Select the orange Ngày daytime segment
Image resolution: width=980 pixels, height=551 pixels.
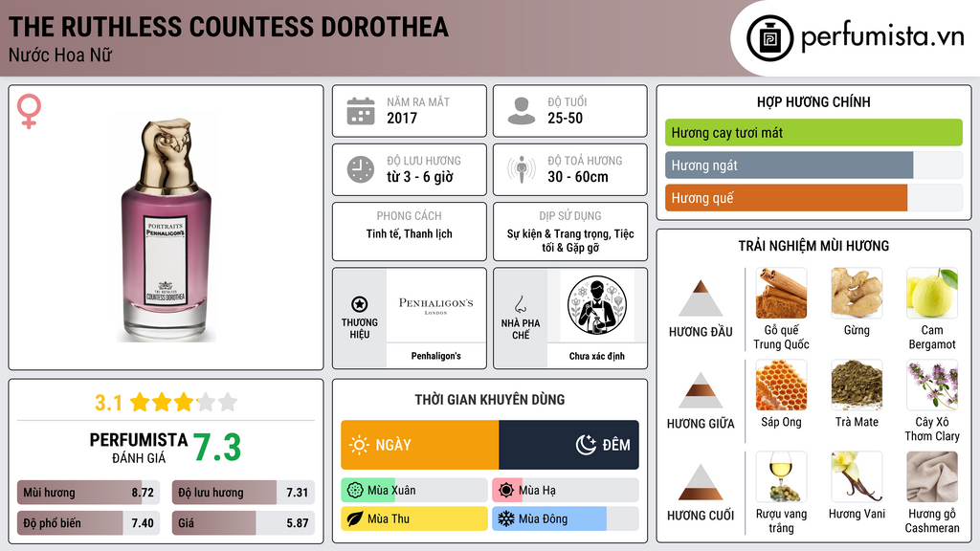coord(420,445)
